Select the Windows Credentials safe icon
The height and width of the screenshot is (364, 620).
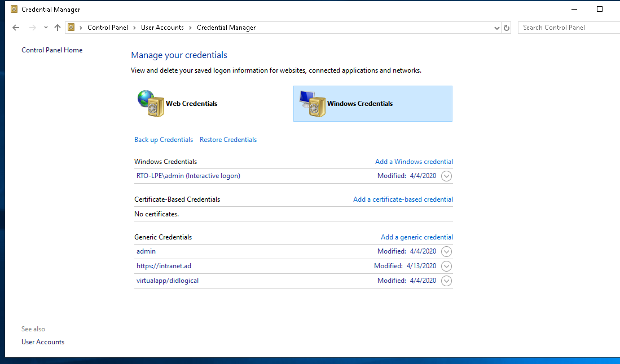point(313,104)
